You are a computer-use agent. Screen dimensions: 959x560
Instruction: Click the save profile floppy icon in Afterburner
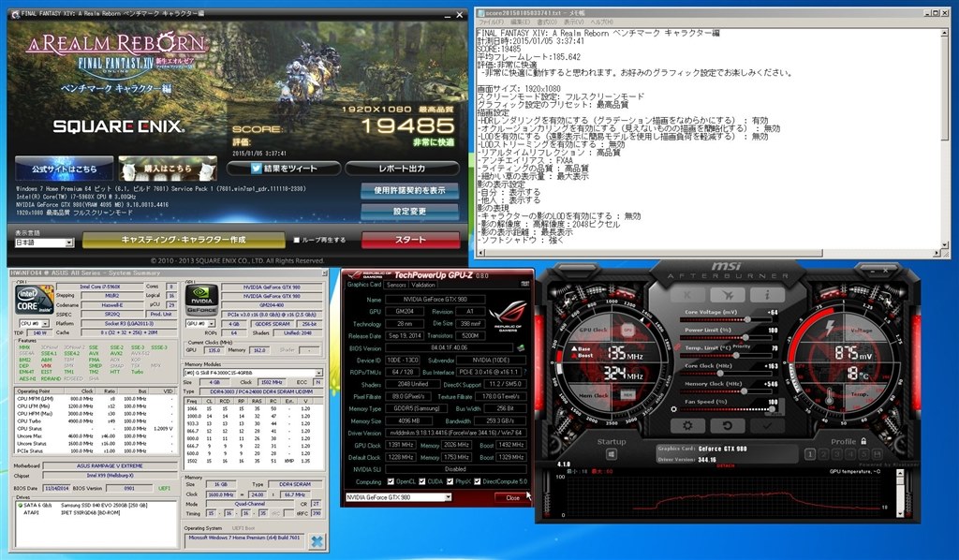point(877,454)
